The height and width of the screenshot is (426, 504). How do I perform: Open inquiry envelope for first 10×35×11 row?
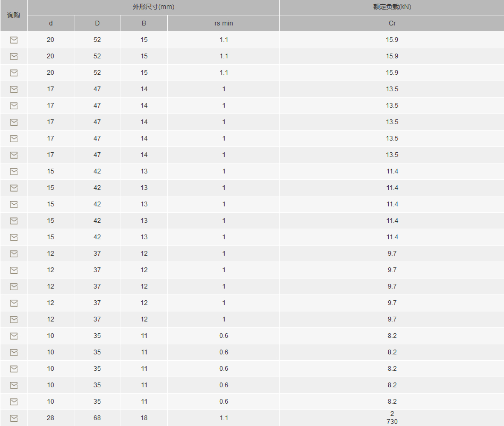point(14,336)
